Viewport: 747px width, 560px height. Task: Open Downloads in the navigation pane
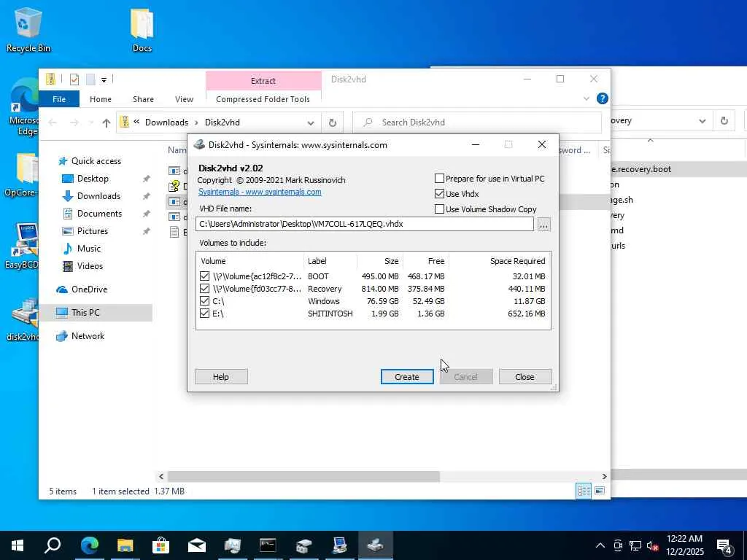click(x=98, y=196)
